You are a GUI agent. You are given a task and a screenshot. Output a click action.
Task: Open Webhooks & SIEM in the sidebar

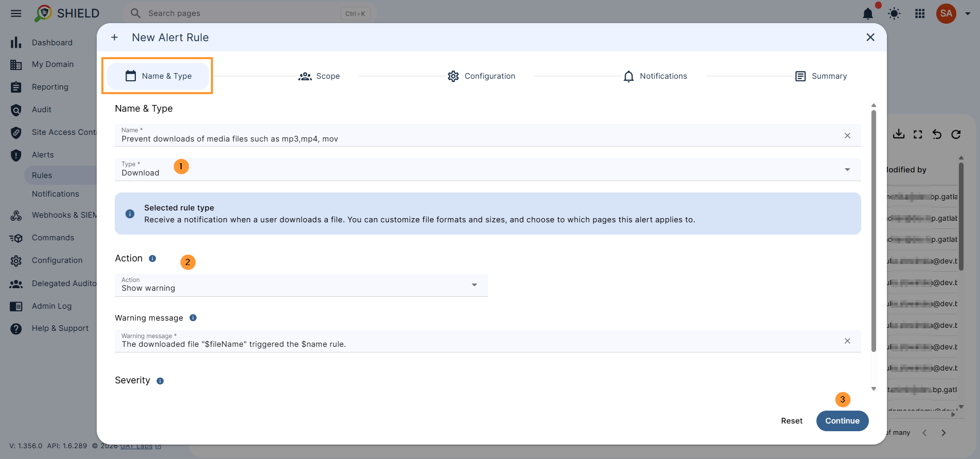(64, 215)
